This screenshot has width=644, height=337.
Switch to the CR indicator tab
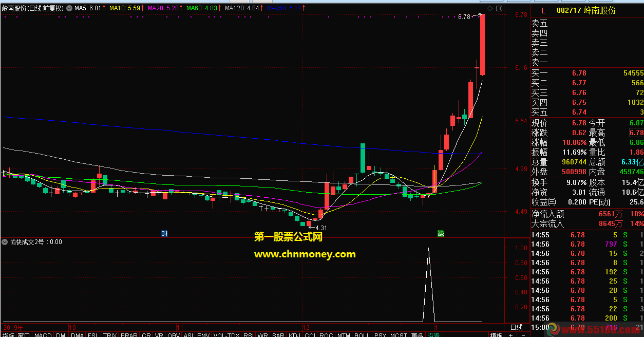[146, 335]
